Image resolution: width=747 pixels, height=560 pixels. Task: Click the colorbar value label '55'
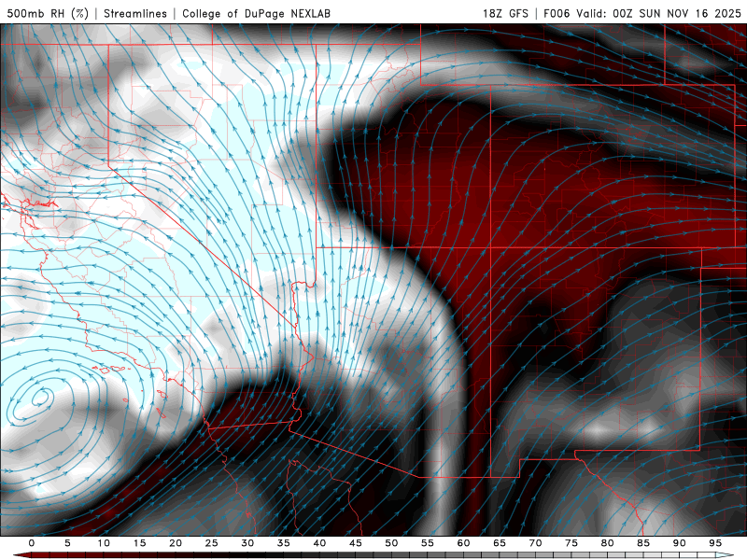pos(428,543)
